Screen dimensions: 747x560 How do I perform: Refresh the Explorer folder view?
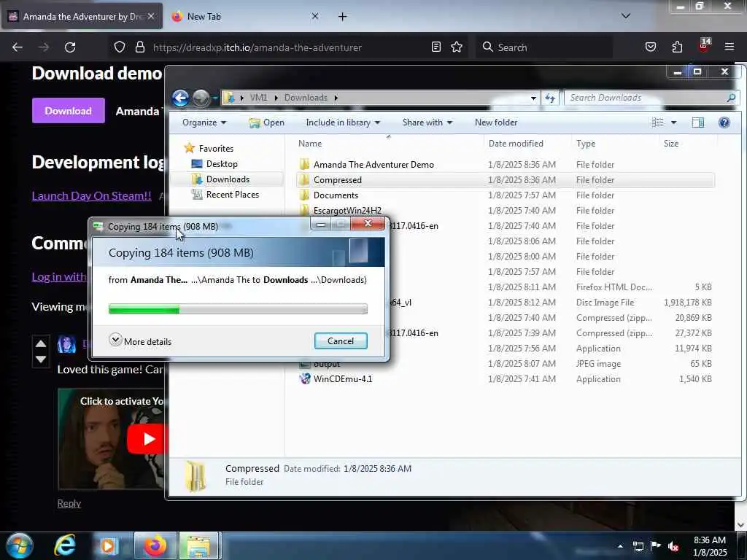[550, 98]
